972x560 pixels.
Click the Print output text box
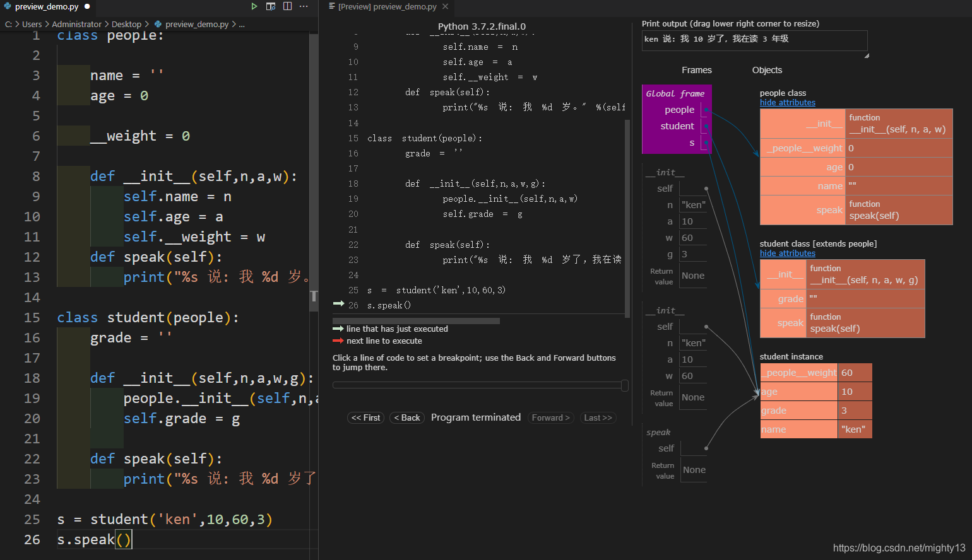754,40
